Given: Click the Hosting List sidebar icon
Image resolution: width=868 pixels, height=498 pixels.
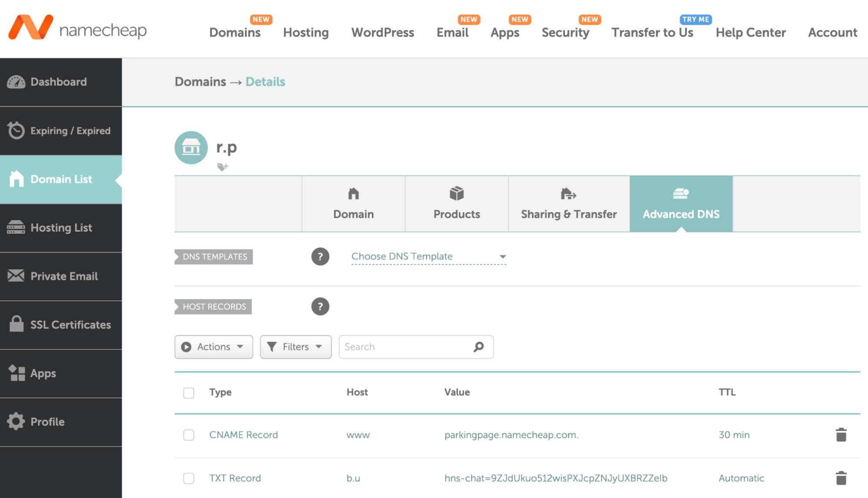Looking at the screenshot, I should pos(16,227).
